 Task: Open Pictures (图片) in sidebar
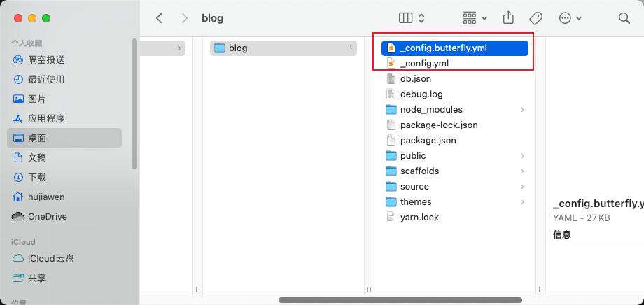click(64, 99)
